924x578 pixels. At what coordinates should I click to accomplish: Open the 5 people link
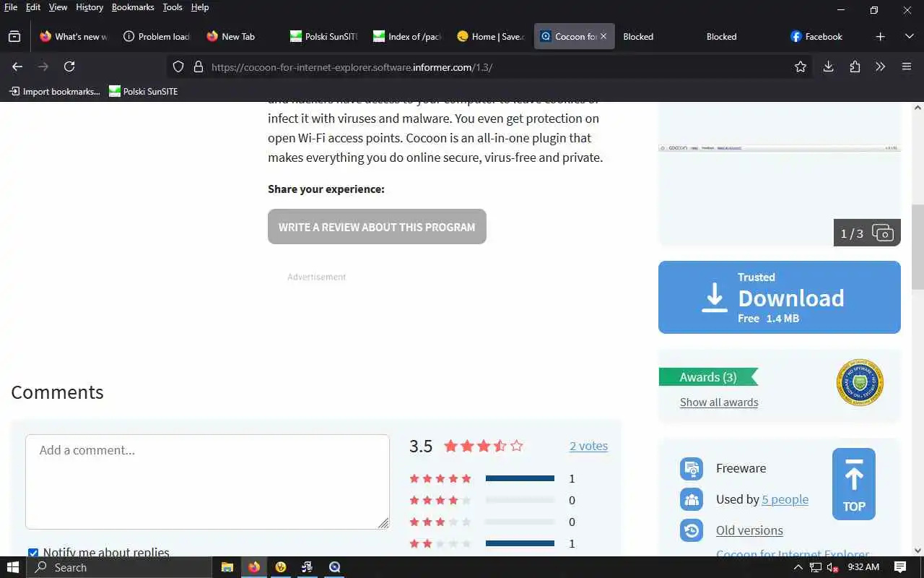tap(785, 499)
